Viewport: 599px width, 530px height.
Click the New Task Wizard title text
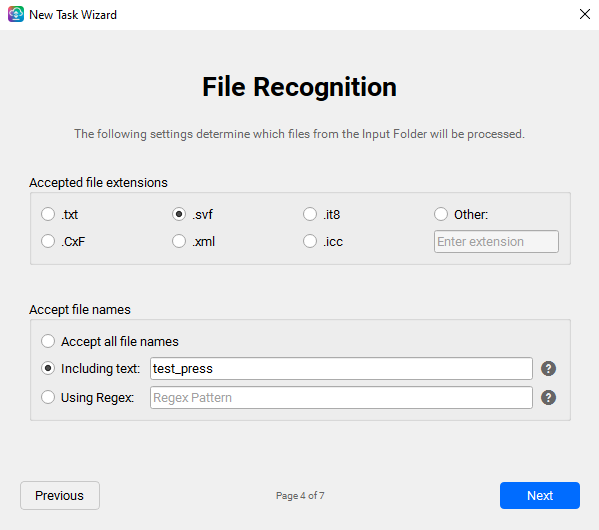pyautogui.click(x=73, y=15)
